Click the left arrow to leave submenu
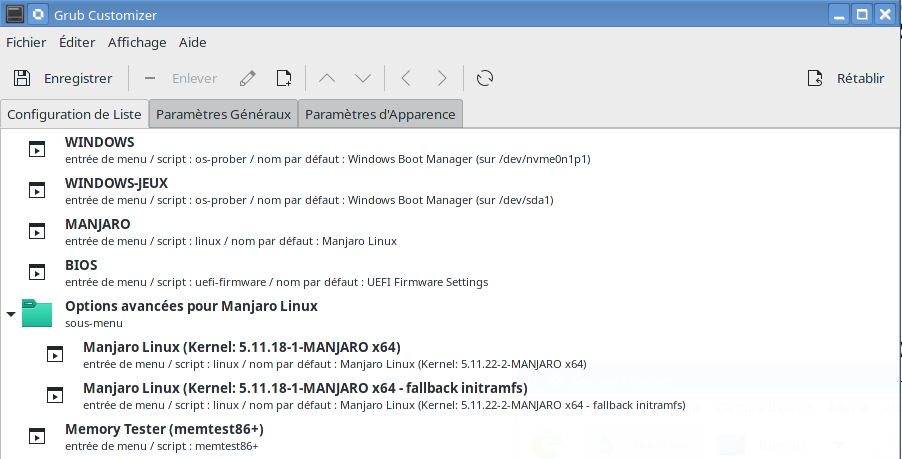Viewport: 902px width, 459px height. click(x=406, y=78)
